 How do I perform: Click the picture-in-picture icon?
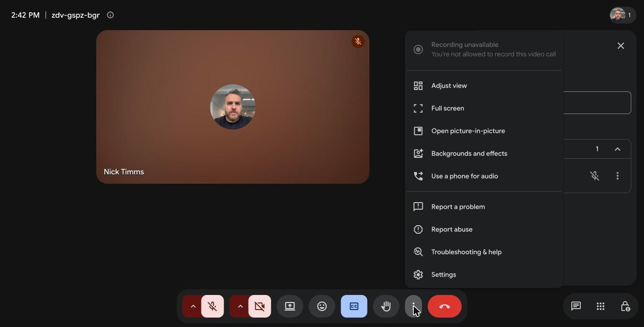(x=418, y=131)
